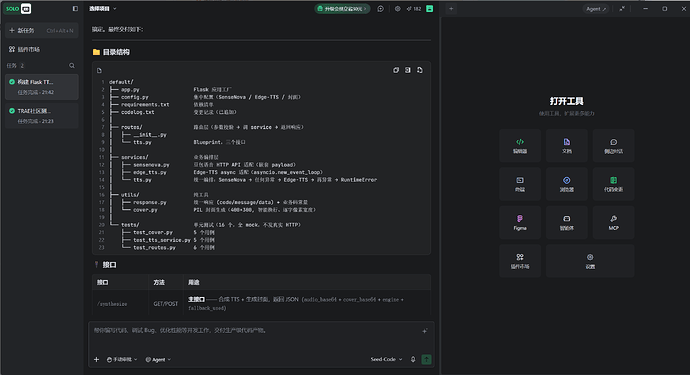The height and width of the screenshot is (375, 690).
Task: Add attachment with input plus button
Action: coord(96,360)
